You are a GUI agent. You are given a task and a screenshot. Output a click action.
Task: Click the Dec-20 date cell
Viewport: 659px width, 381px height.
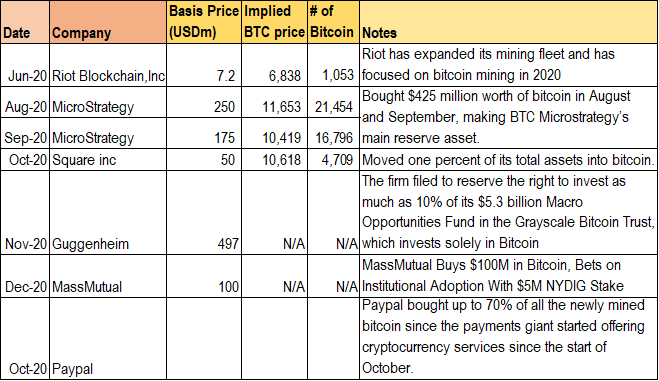[25, 276]
